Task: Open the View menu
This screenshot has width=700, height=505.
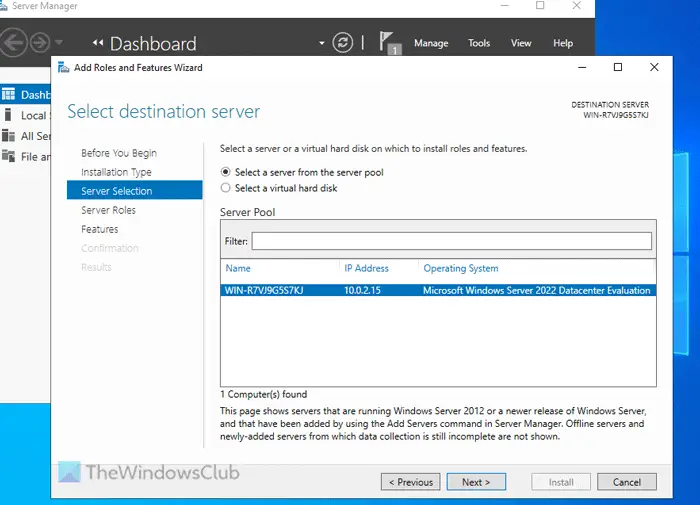Action: coord(521,43)
